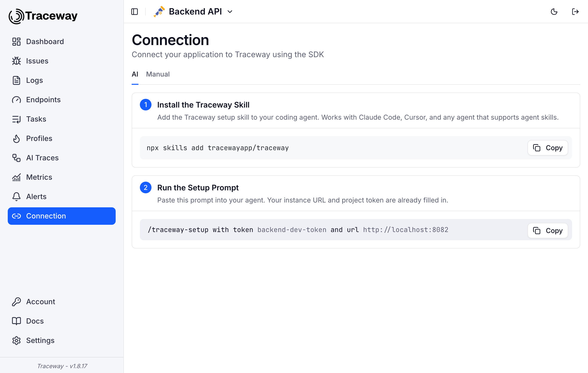Click the backend-dev-token text

pyautogui.click(x=292, y=230)
